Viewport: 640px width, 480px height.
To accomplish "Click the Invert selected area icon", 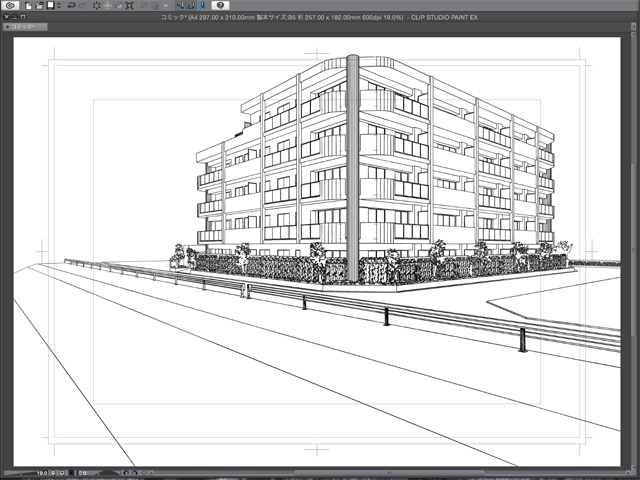I will pos(155,6).
